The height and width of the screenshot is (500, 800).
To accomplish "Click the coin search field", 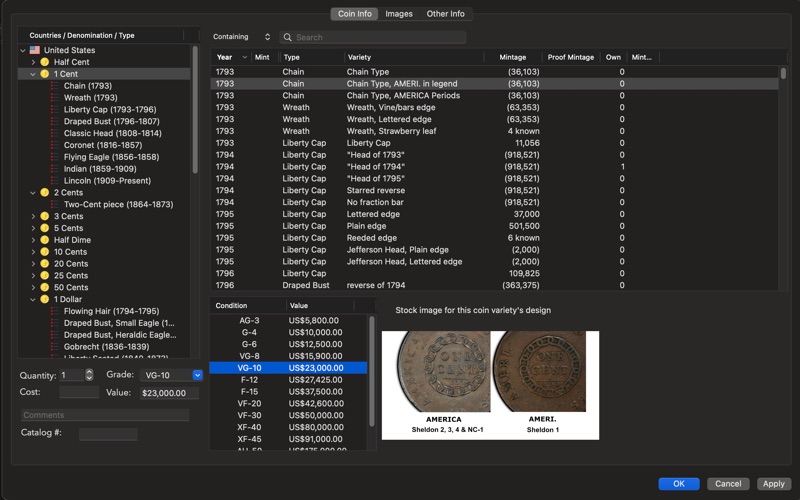I will tap(372, 37).
